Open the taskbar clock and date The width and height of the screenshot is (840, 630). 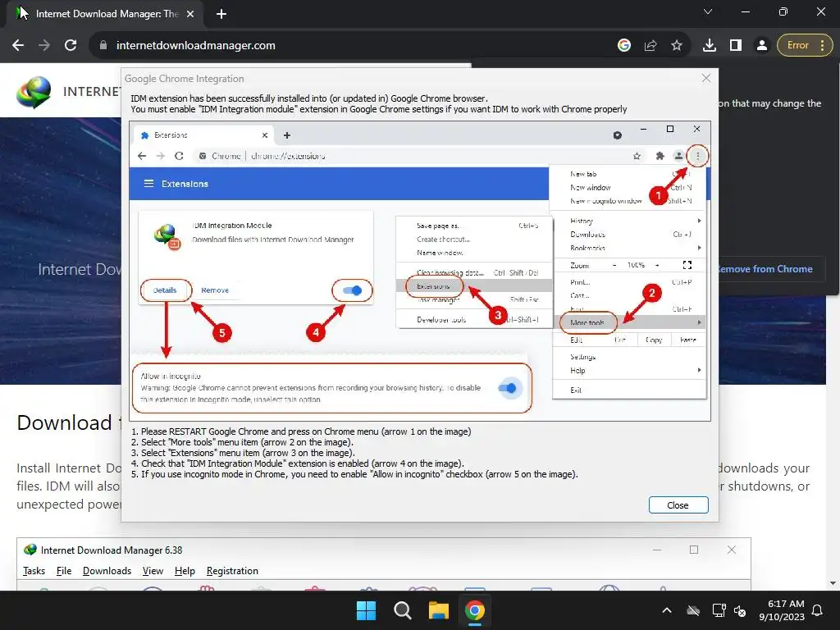(782, 610)
